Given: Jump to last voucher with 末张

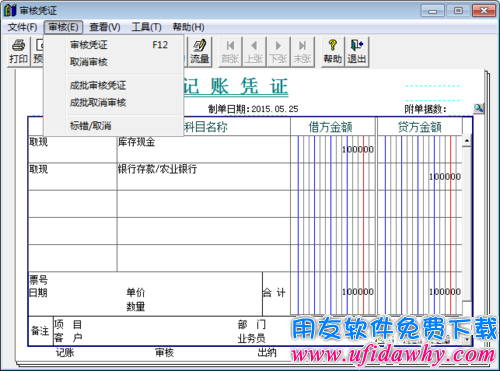Looking at the screenshot, I should (x=302, y=52).
